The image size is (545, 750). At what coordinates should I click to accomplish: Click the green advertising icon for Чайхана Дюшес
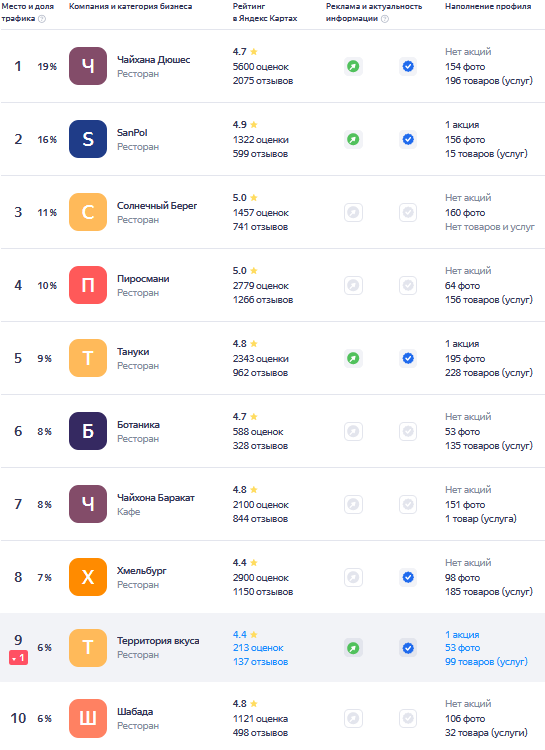click(353, 66)
